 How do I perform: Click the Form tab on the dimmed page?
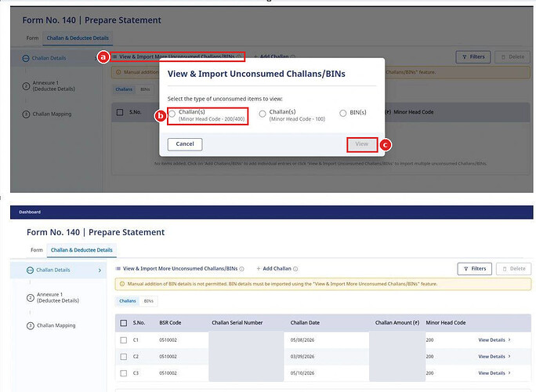pyautogui.click(x=32, y=38)
